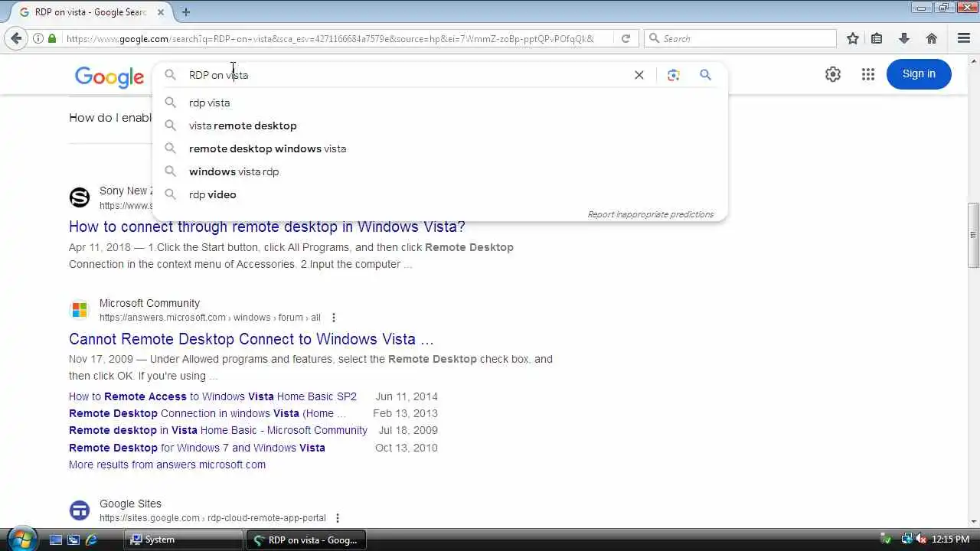Click Show Desktop quick launch icon
The width and height of the screenshot is (980, 551).
pyautogui.click(x=56, y=540)
